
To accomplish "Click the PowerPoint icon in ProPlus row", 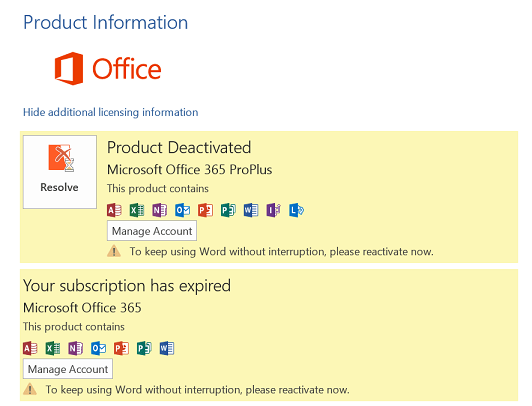I will click(x=206, y=210).
